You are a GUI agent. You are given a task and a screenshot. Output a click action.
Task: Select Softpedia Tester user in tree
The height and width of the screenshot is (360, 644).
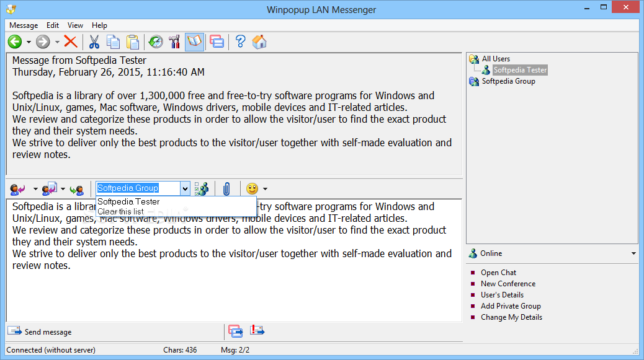(x=520, y=70)
